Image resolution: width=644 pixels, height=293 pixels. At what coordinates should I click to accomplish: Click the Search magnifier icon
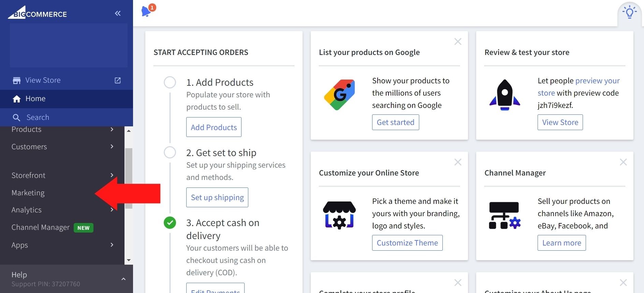click(16, 117)
